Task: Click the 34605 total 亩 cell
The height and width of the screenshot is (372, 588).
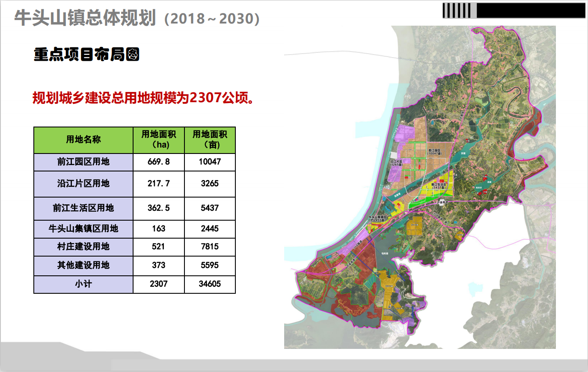Action: [210, 284]
